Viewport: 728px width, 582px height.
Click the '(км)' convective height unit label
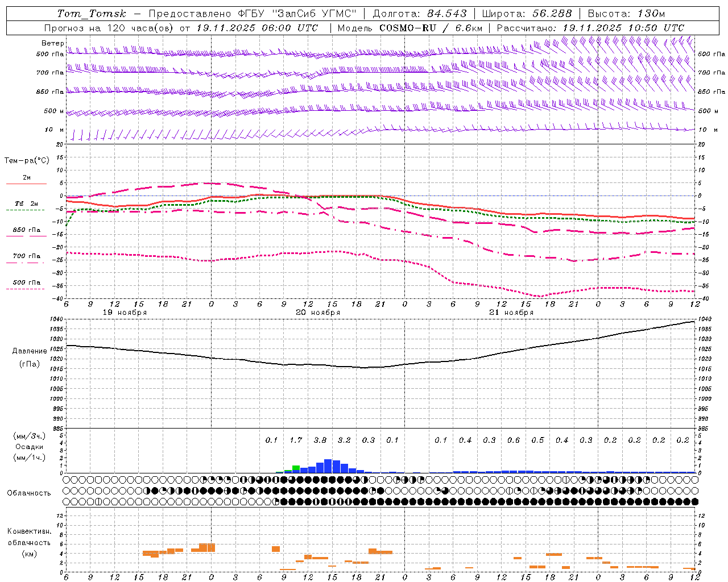click(29, 554)
